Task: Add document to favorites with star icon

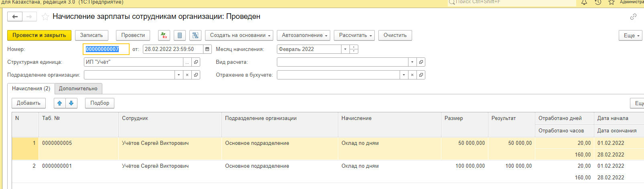Action: pyautogui.click(x=45, y=17)
